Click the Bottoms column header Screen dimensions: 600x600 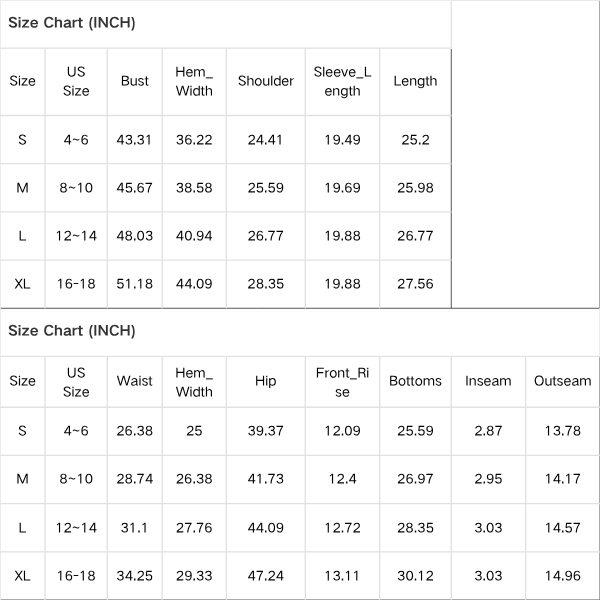click(x=415, y=381)
